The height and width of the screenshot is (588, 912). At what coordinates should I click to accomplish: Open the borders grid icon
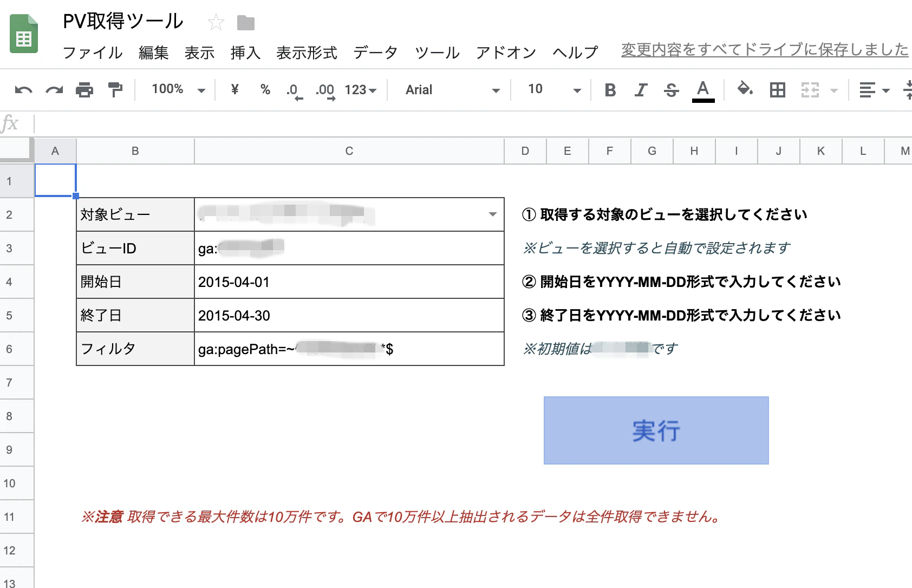click(x=778, y=90)
